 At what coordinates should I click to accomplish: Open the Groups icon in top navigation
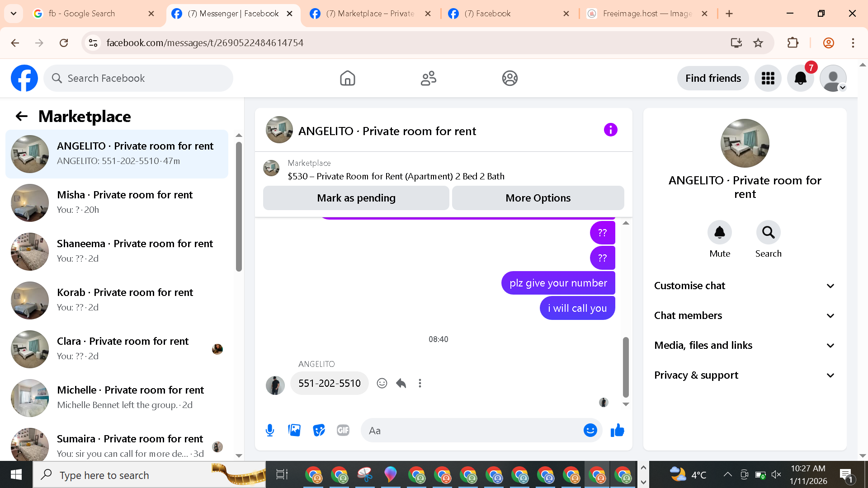[x=509, y=78]
